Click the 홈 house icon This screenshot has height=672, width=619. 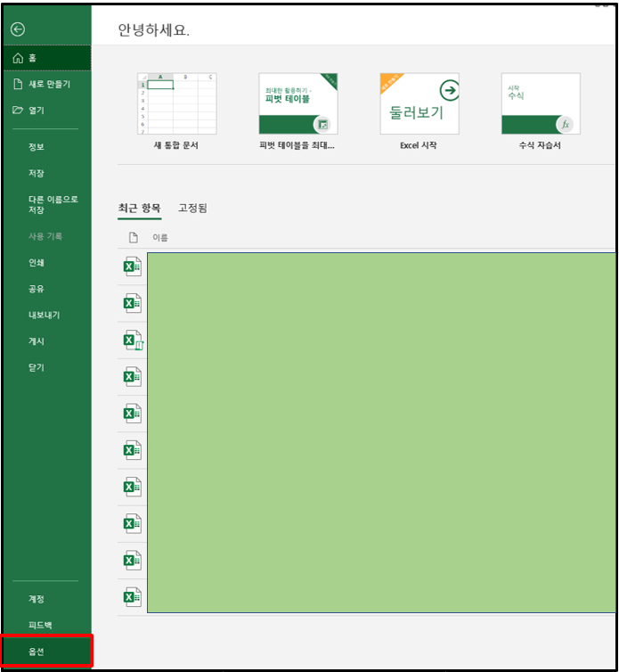click(x=18, y=58)
